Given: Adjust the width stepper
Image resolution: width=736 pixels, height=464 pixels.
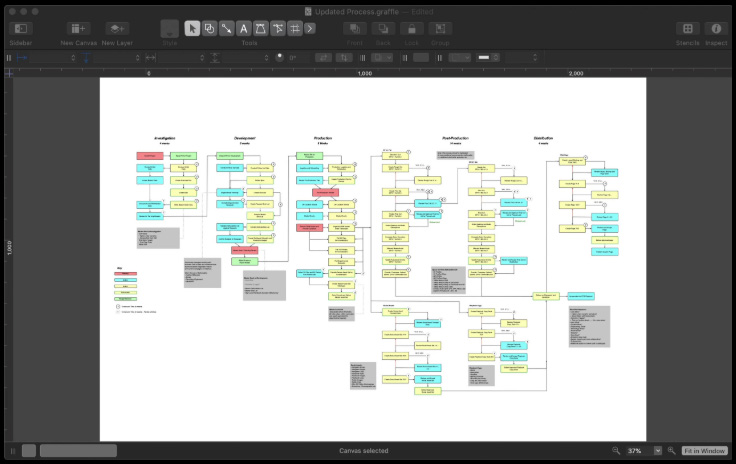Looking at the screenshot, I should pyautogui.click(x=202, y=58).
